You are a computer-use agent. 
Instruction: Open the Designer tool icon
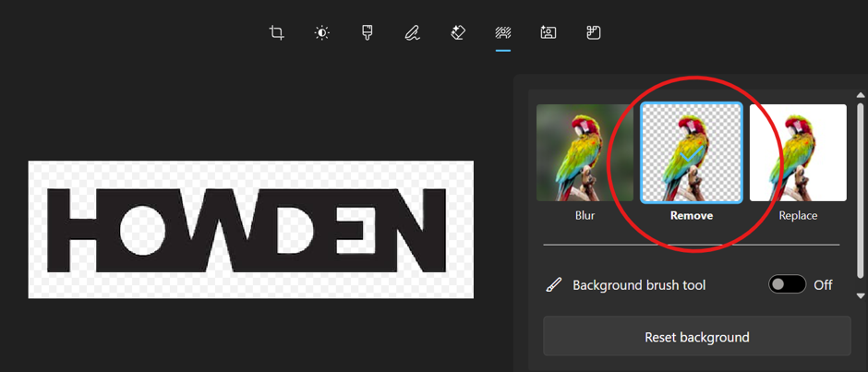[x=594, y=32]
